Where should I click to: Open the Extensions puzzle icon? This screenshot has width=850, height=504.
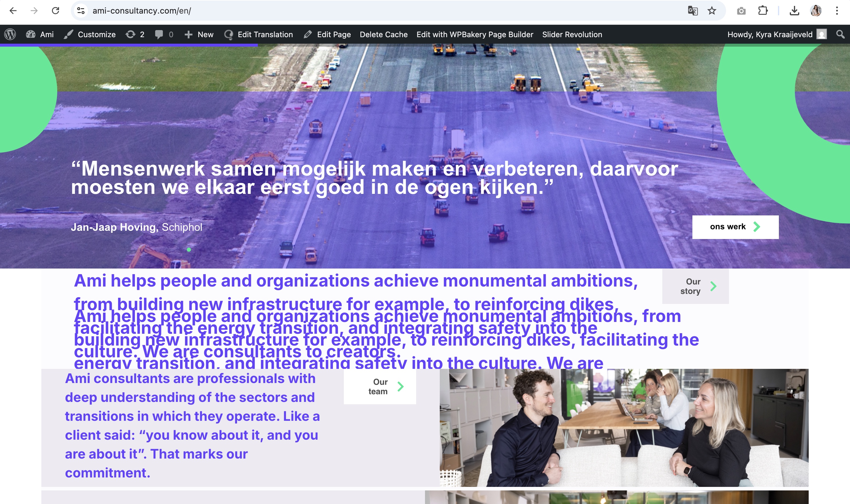pos(763,11)
